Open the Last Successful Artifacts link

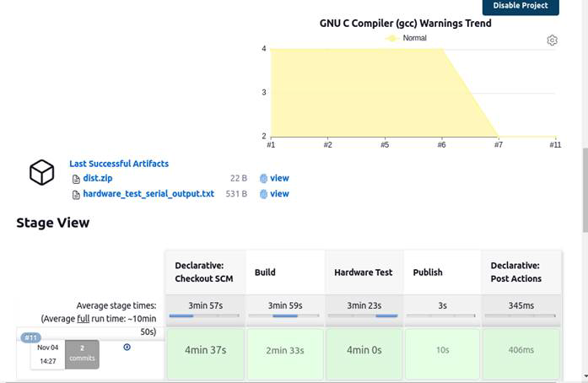coord(119,164)
